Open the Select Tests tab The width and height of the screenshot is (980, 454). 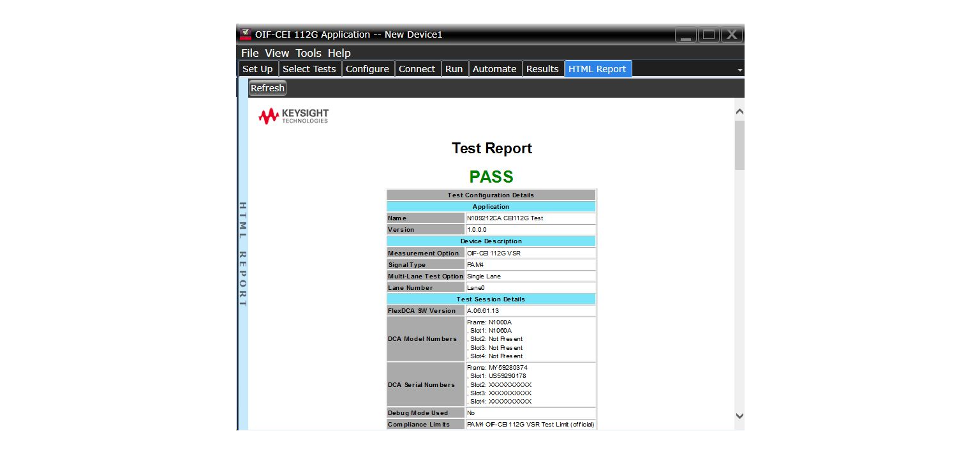click(310, 68)
